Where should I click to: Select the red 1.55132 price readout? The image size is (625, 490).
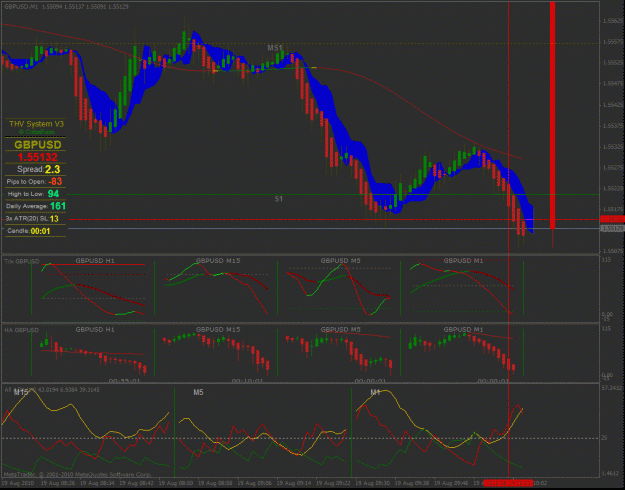37,157
